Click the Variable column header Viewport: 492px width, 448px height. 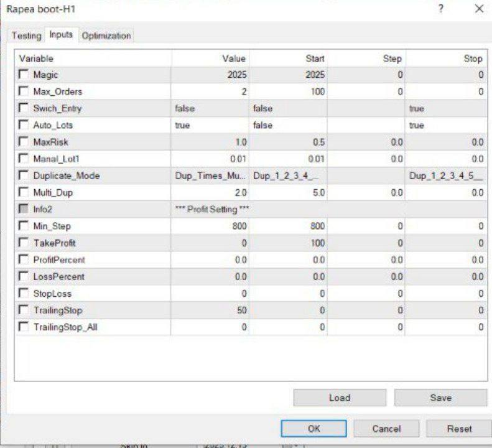[93, 58]
